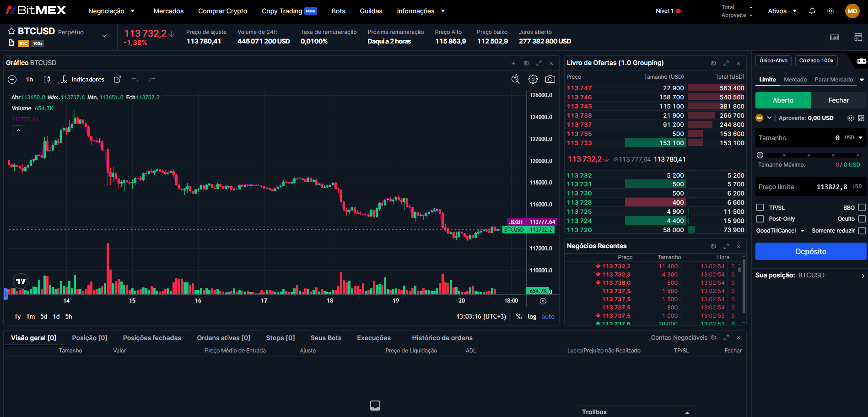Take chart snapshot with camera icon

[550, 79]
